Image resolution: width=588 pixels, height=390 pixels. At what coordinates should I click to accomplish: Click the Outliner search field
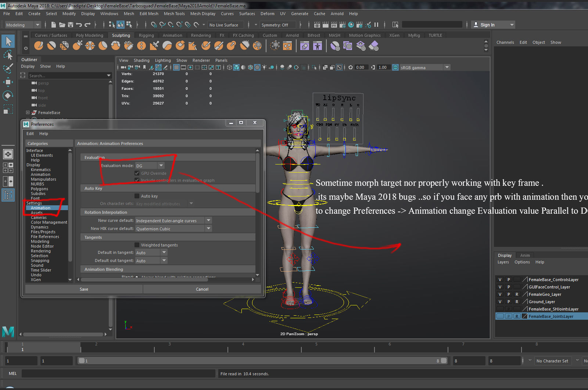click(x=69, y=75)
